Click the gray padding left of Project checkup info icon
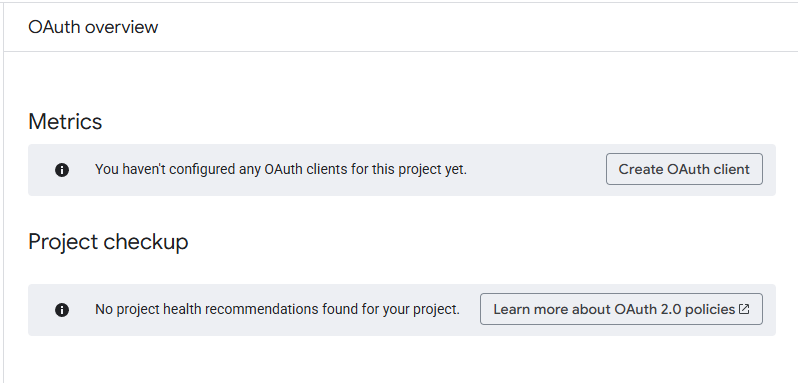The height and width of the screenshot is (383, 798). pyautogui.click(x=41, y=310)
